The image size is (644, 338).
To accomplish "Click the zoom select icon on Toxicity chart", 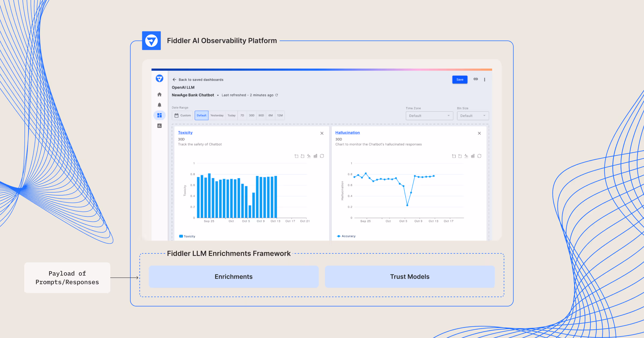I will [296, 156].
